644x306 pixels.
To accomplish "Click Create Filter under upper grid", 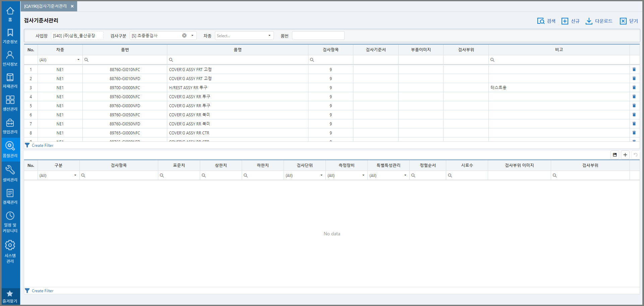I will [42, 145].
